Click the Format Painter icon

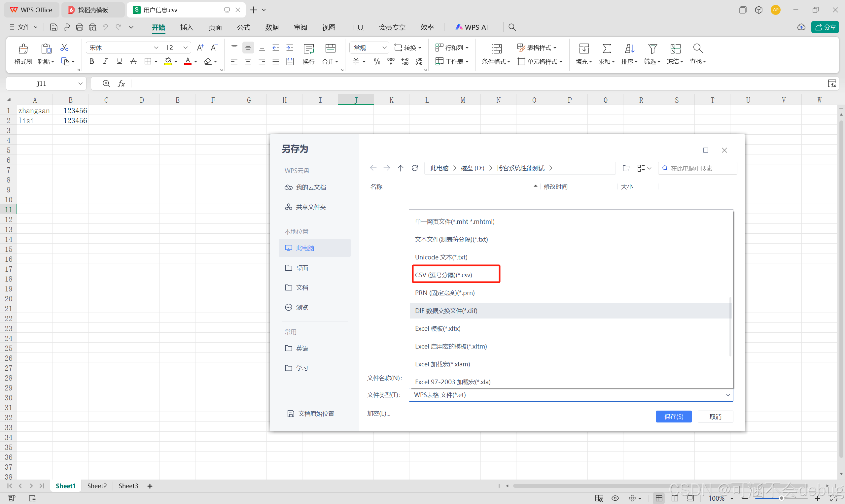[x=23, y=49]
